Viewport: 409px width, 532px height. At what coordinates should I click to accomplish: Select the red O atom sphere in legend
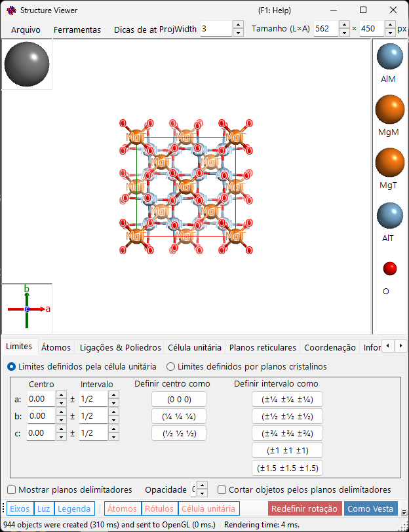[x=389, y=269]
